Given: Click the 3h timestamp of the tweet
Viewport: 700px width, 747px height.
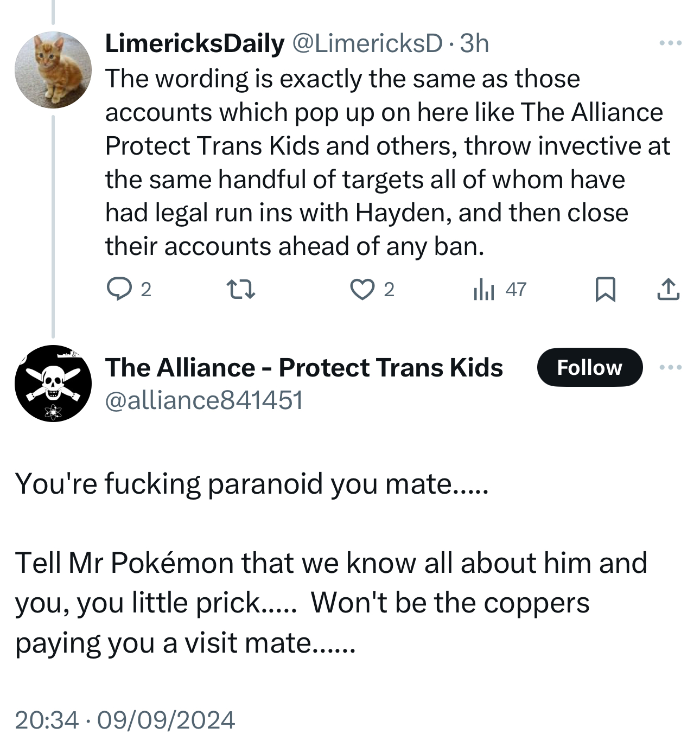Looking at the screenshot, I should pos(474,43).
